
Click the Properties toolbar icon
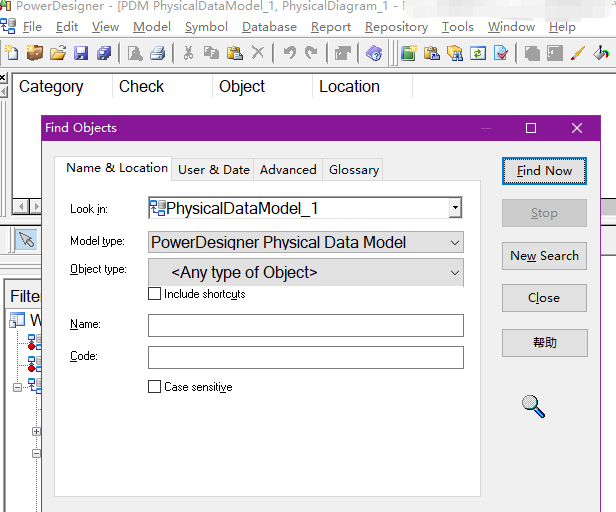click(343, 53)
